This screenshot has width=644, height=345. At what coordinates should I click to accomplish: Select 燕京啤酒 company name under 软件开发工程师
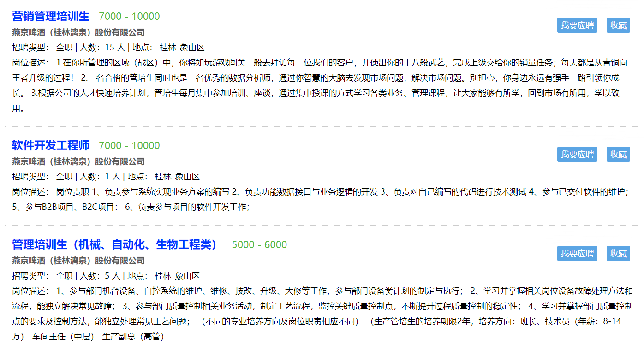coord(78,161)
